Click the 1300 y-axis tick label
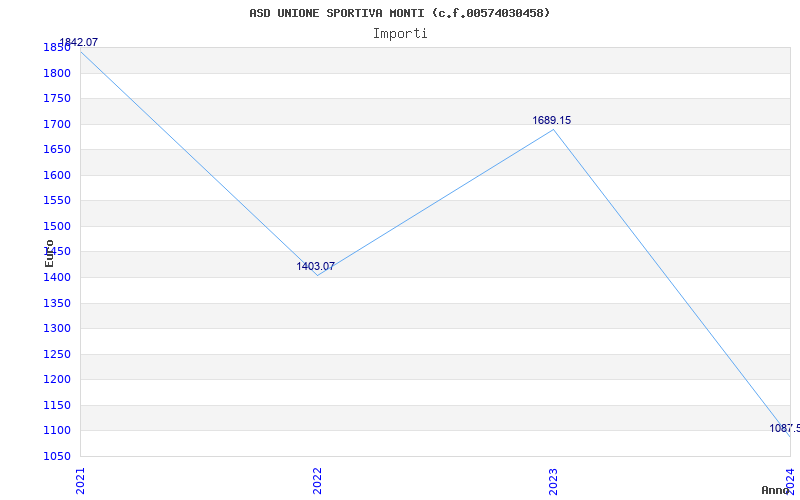The width and height of the screenshot is (800, 500). [57, 329]
